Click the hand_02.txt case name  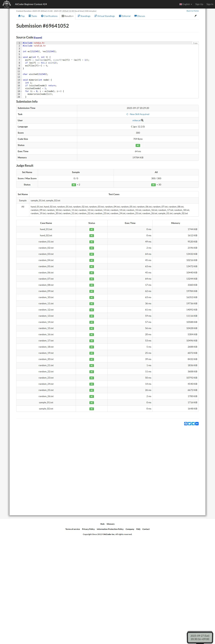(46, 236)
